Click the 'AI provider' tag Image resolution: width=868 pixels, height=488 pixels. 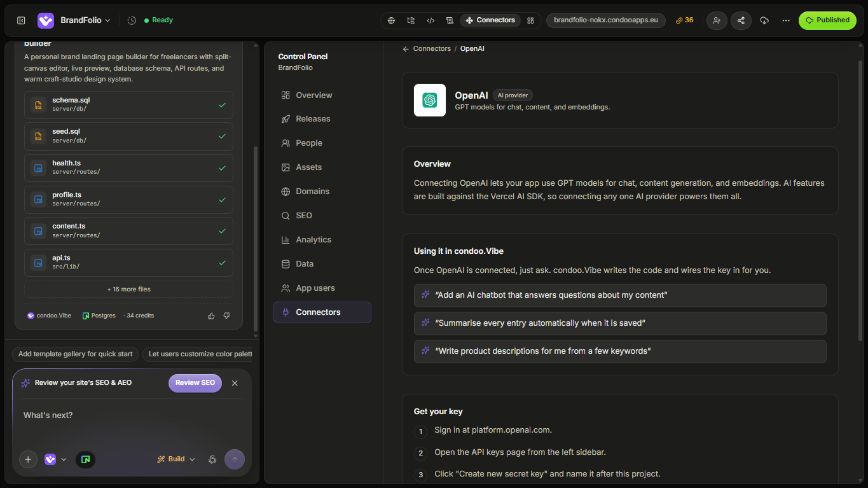tap(513, 95)
